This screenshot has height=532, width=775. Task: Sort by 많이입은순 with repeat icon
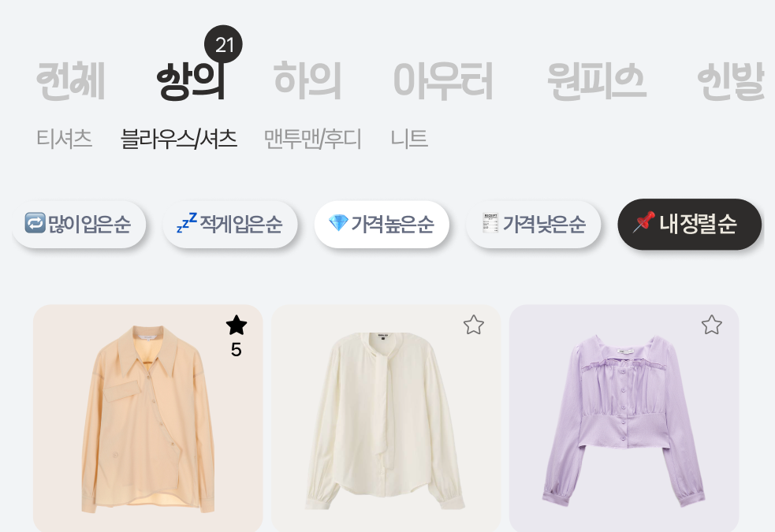point(79,225)
